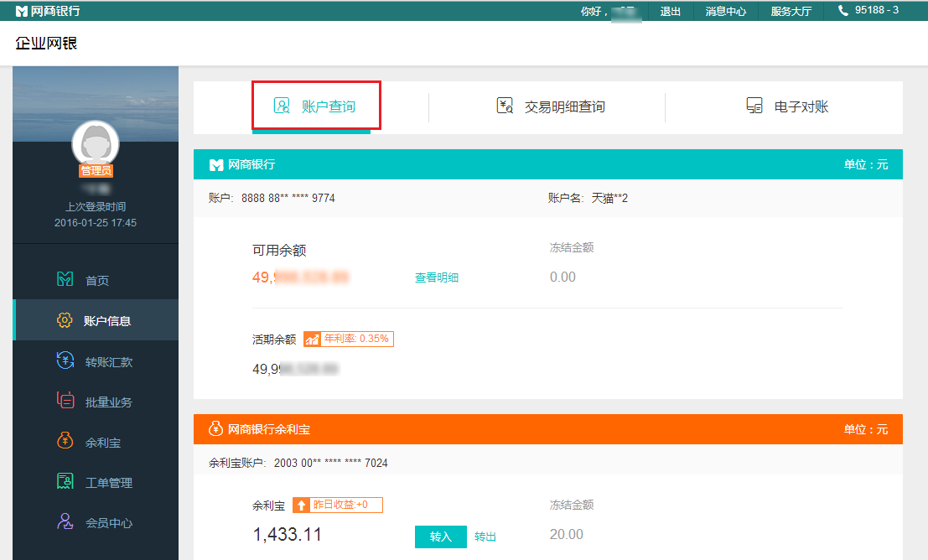928x560 pixels.
Task: Select the 账户信息 gear icon
Action: point(65,320)
